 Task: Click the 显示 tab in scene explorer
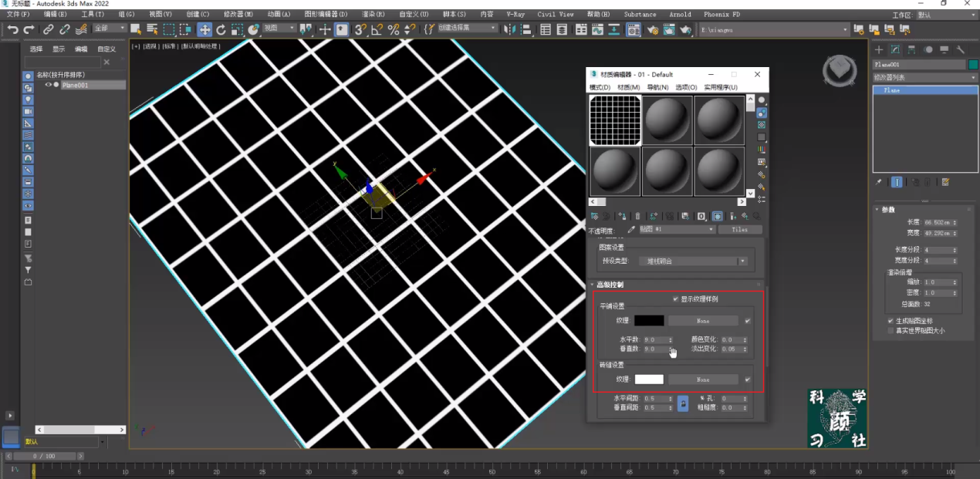pyautogui.click(x=59, y=49)
